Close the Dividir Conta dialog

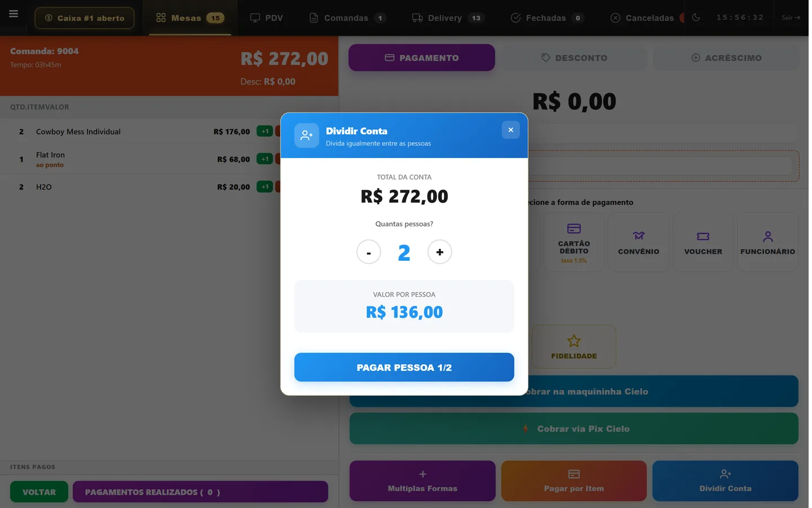coord(510,130)
